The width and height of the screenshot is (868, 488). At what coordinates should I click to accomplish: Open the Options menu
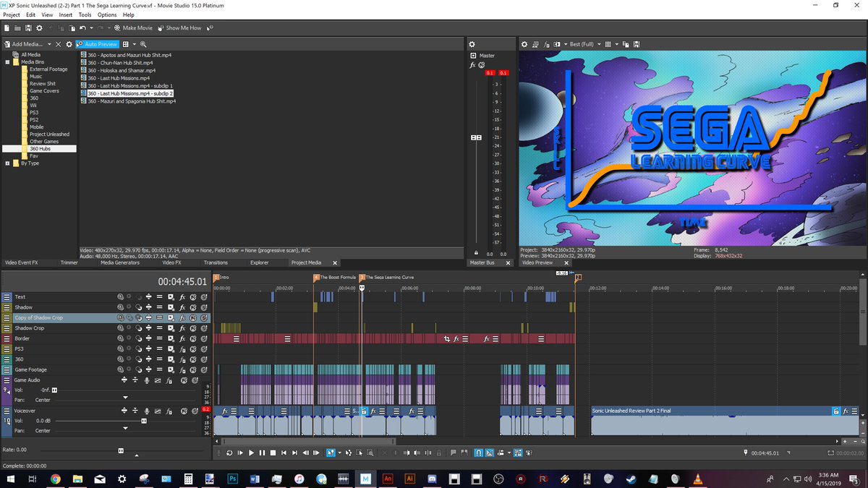tap(107, 14)
